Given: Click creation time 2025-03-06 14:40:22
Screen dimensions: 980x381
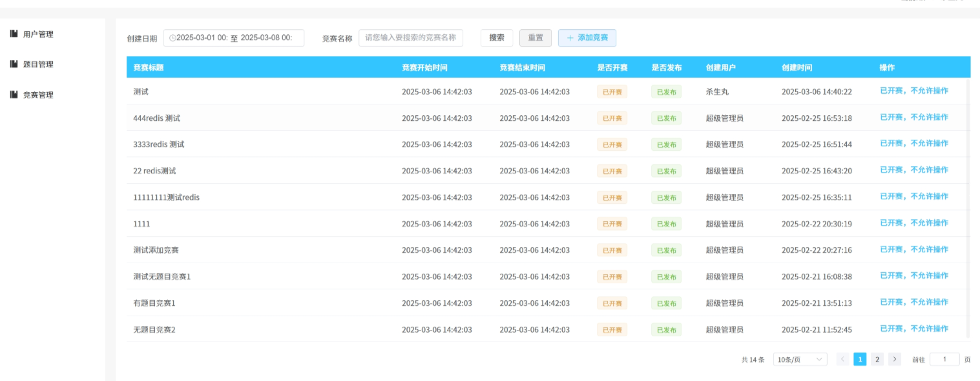Looking at the screenshot, I should [x=817, y=92].
